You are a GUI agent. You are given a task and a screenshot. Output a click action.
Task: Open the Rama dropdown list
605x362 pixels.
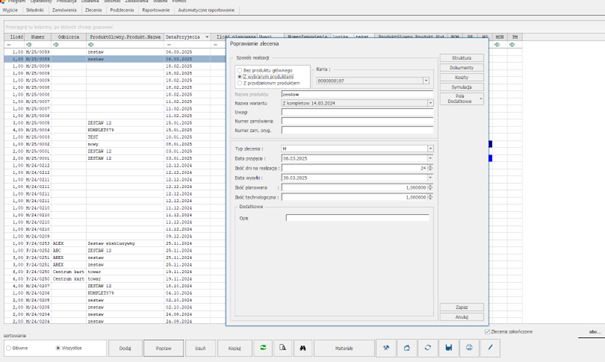426,81
